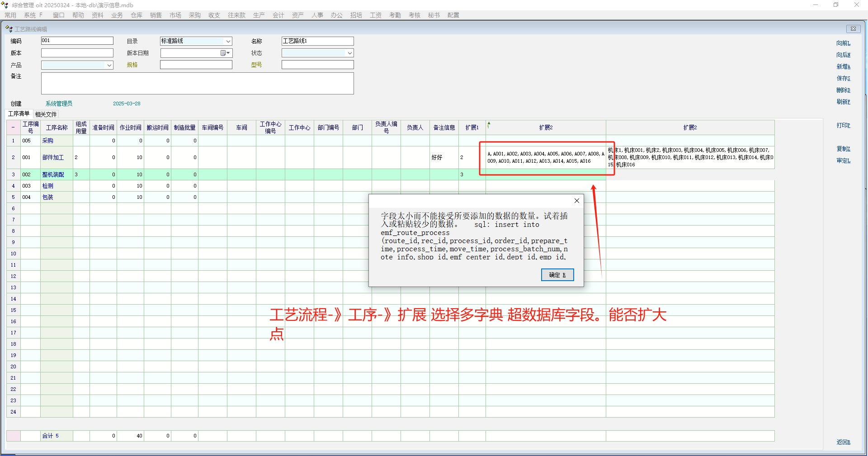This screenshot has height=456, width=868.
Task: Close the 工艺路线编辑 panel with its X button
Action: (x=853, y=29)
